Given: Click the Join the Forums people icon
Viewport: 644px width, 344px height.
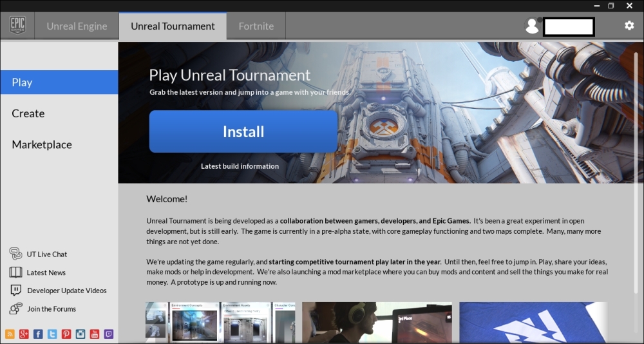Looking at the screenshot, I should 15,309.
